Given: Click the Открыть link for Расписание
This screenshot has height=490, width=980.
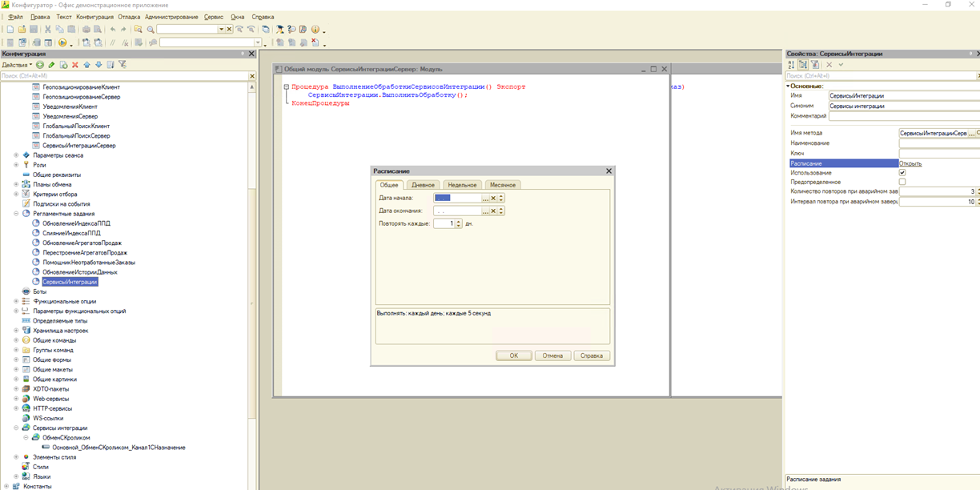Looking at the screenshot, I should click(x=910, y=163).
